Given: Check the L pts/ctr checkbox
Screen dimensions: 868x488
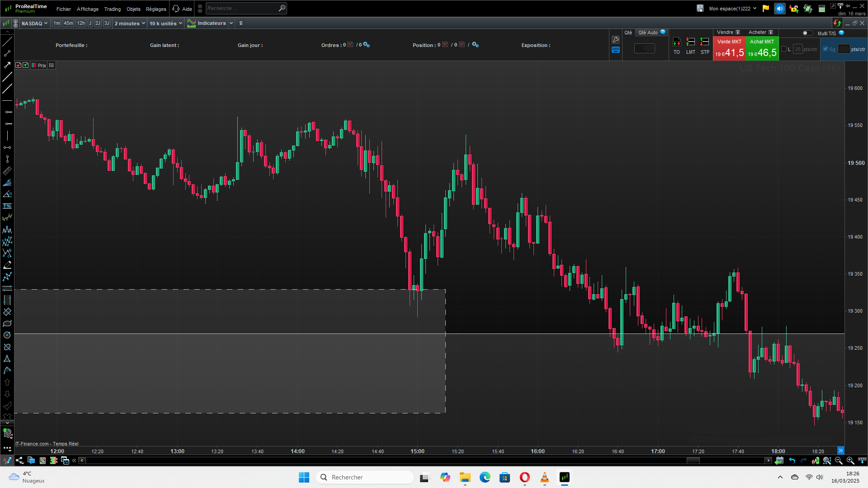Looking at the screenshot, I should tap(784, 49).
